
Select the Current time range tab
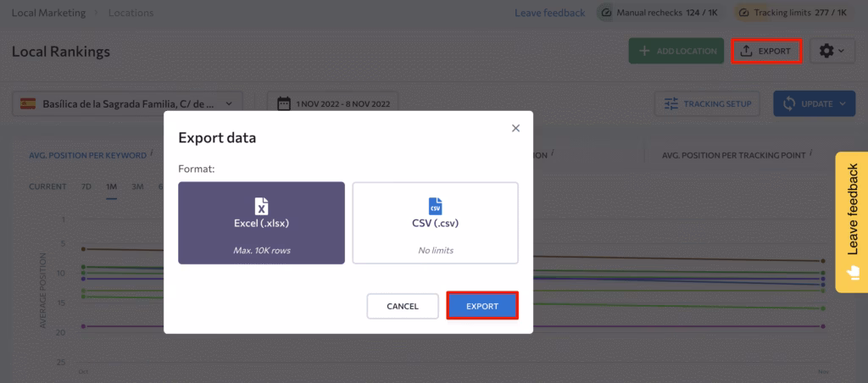click(x=47, y=186)
